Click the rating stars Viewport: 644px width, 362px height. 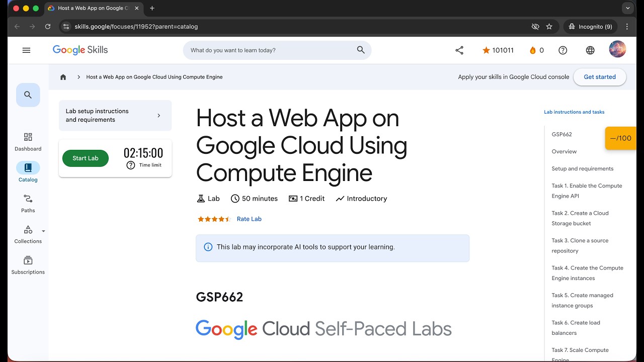coord(214,219)
